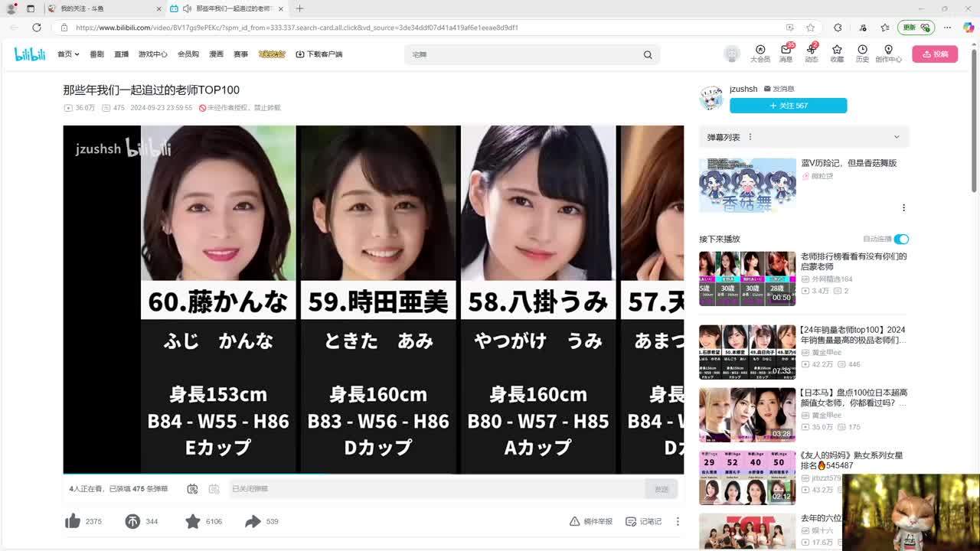Go to 直播 in top navigation
Screen dimensions: 980x551
pyautogui.click(x=121, y=54)
